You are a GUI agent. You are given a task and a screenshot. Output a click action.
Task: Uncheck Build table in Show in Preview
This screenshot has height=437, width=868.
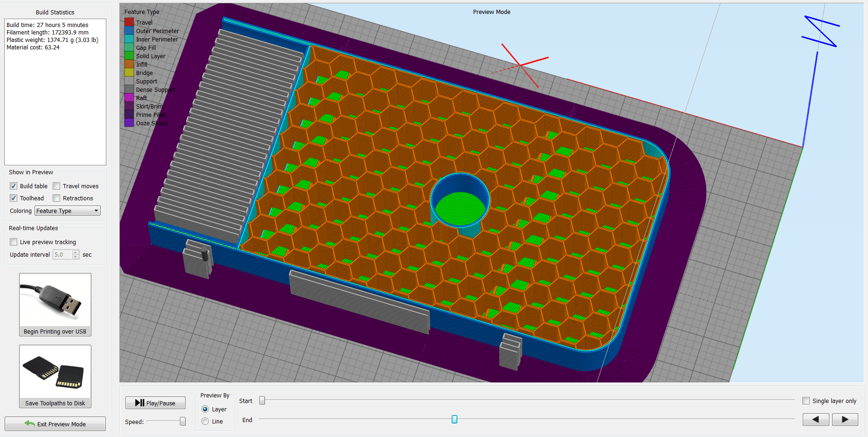coord(13,185)
